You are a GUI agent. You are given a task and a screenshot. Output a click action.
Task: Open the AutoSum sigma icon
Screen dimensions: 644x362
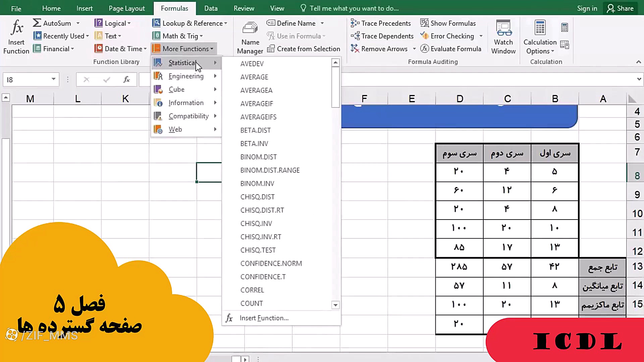(x=37, y=23)
